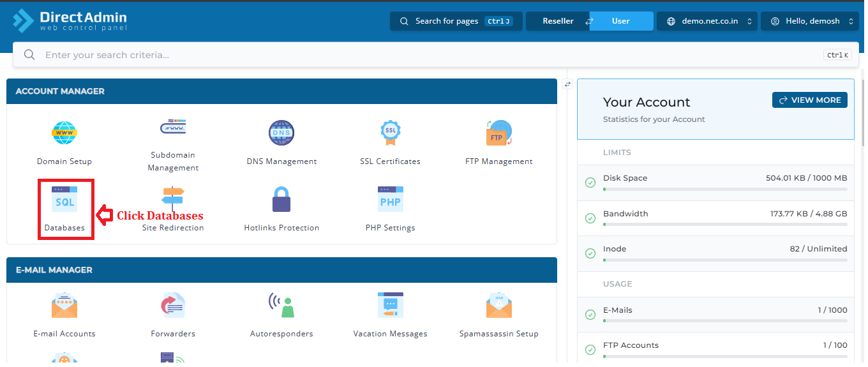Open the Forwarders icon
This screenshot has height=367, width=868.
173,306
